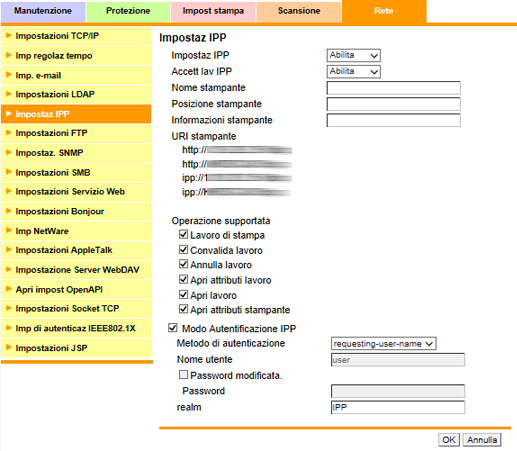Switch to the Protezione tab
The height and width of the screenshot is (451, 517).
(128, 11)
